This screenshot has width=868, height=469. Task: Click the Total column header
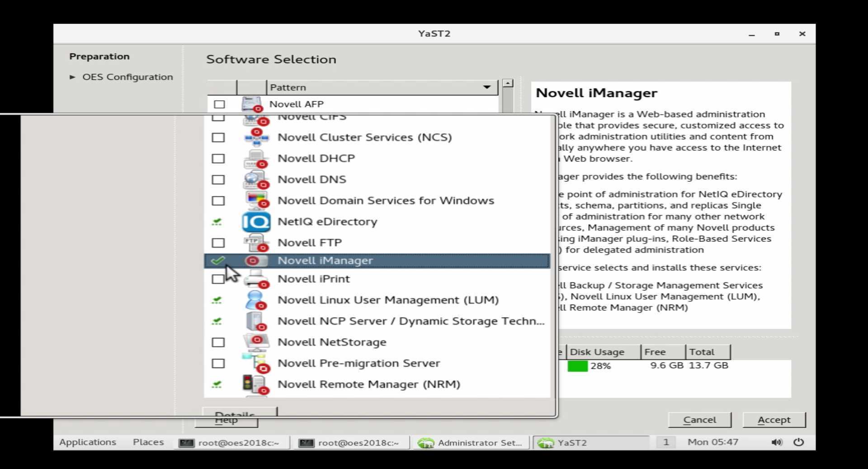click(x=708, y=352)
